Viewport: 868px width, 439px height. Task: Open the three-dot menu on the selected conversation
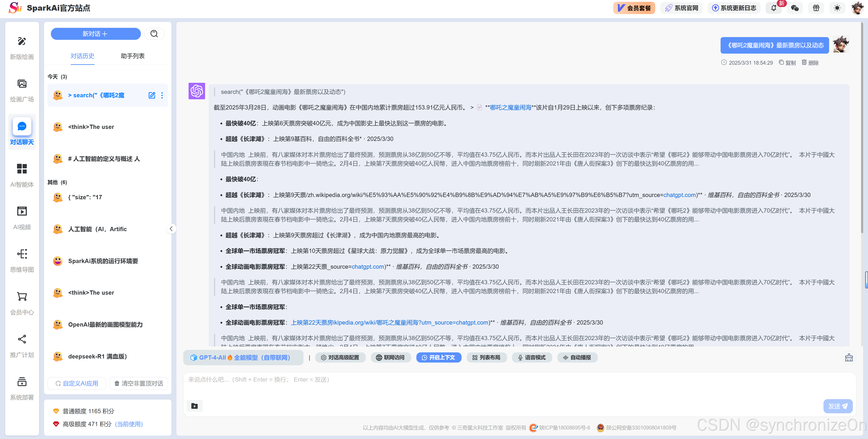pos(162,95)
